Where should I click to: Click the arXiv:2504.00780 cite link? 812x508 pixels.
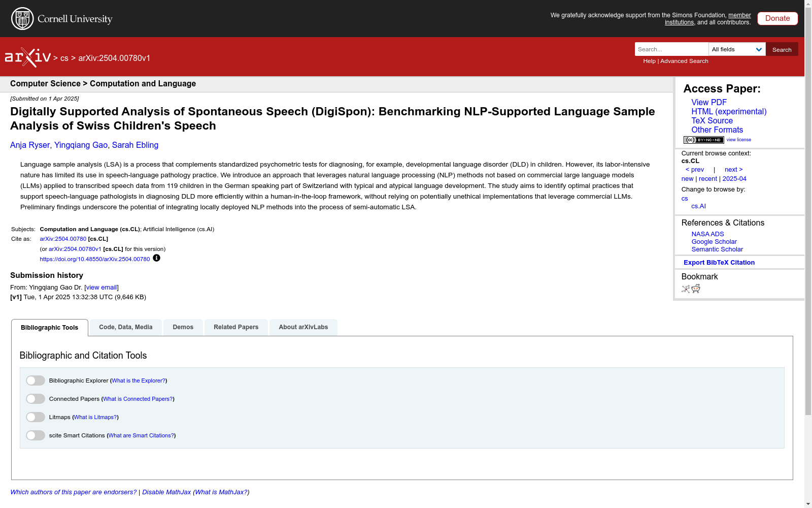63,239
